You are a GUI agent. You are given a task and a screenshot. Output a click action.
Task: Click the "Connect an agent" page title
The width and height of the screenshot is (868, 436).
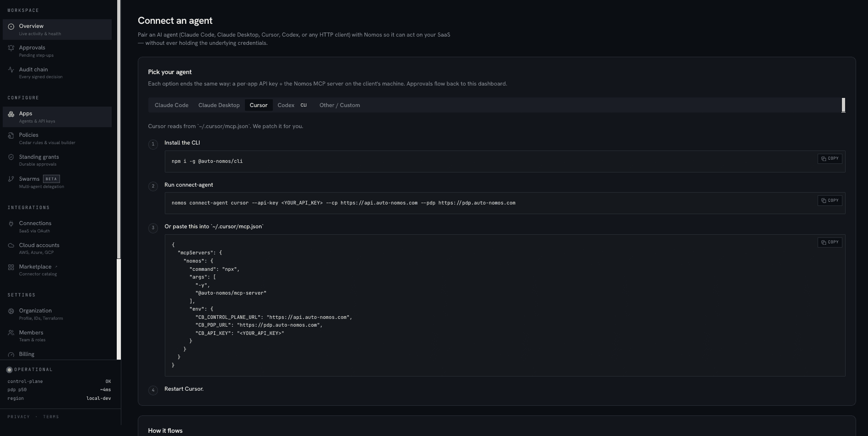pos(175,21)
